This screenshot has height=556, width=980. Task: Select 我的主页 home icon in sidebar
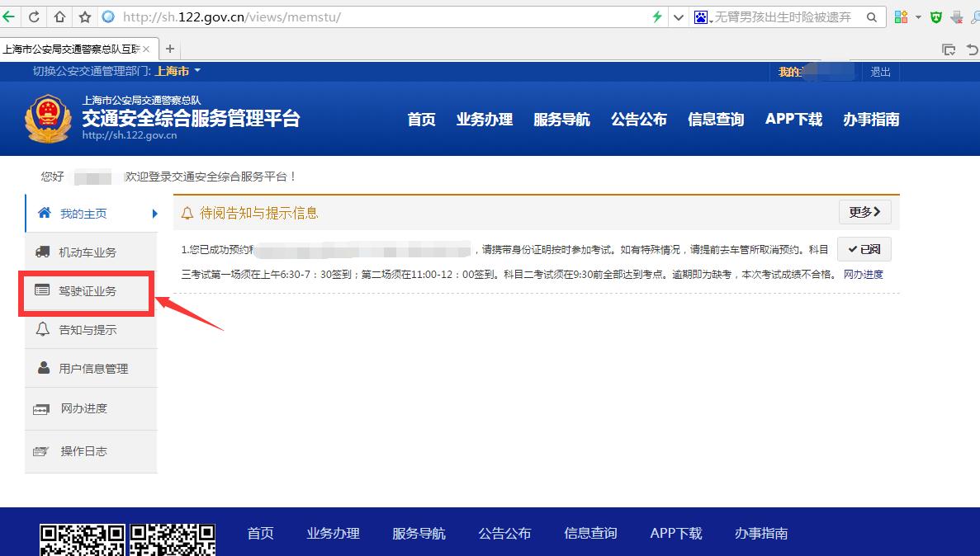click(x=45, y=213)
